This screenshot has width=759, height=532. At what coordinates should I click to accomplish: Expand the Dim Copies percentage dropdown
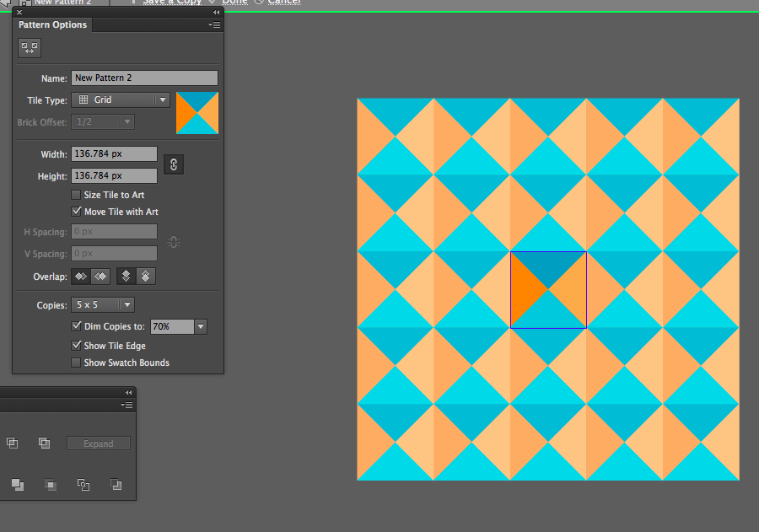(201, 327)
